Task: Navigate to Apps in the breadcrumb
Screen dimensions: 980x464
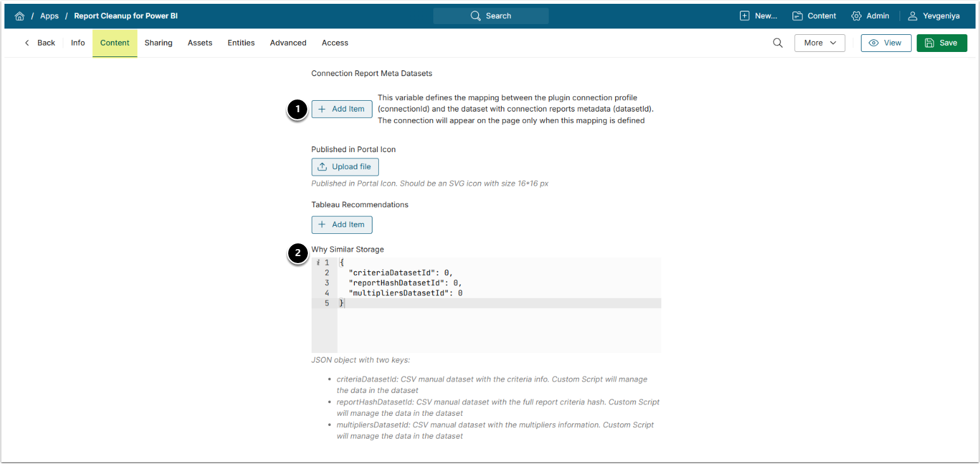Action: point(49,16)
